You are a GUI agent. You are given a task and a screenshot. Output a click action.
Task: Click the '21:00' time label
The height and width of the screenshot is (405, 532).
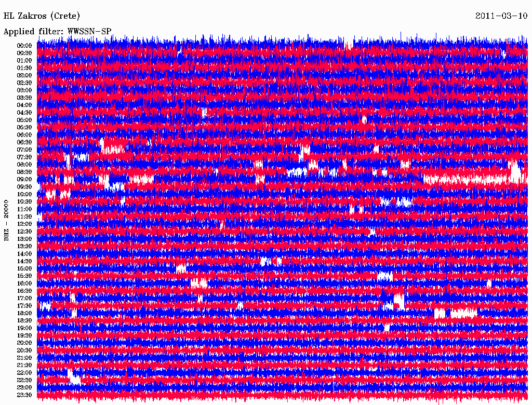[x=24, y=358]
